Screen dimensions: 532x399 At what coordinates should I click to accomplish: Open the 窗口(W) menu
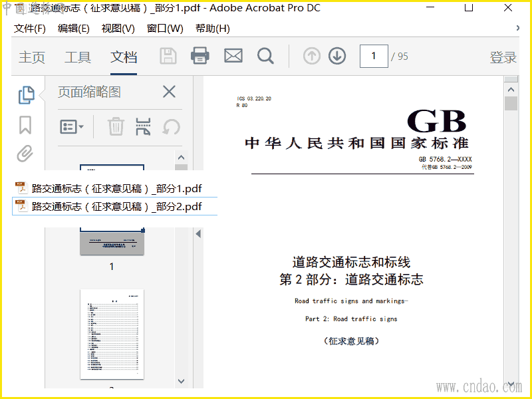pos(165,29)
